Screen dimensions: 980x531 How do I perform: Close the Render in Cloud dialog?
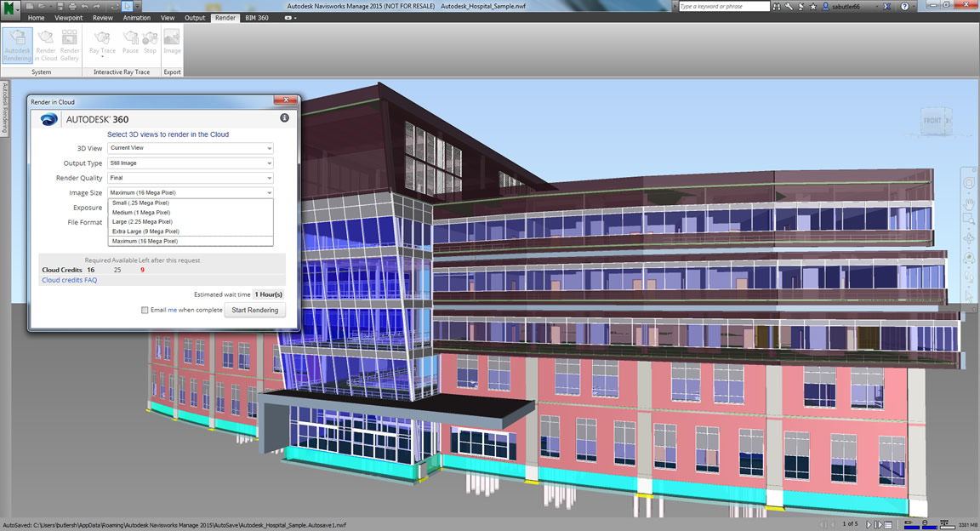coord(286,100)
